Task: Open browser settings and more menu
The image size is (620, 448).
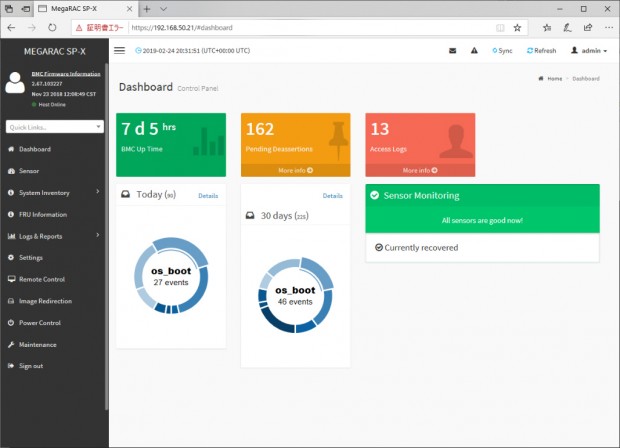Action: 609,28
